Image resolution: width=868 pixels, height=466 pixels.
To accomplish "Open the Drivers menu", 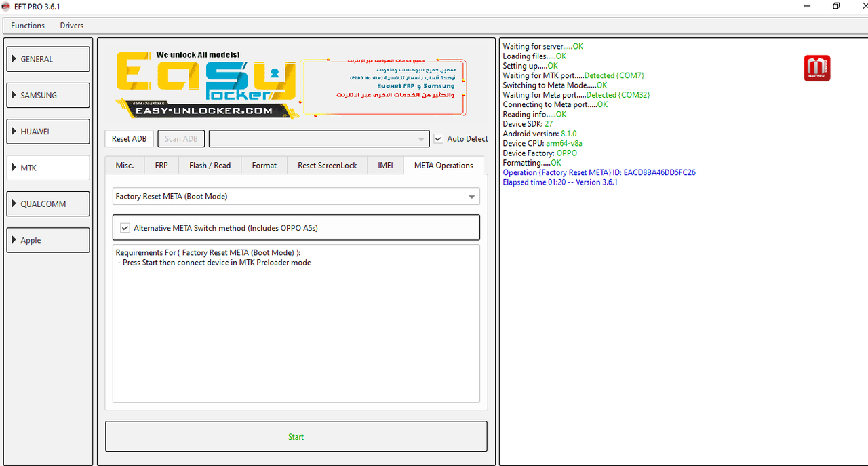I will [x=72, y=26].
